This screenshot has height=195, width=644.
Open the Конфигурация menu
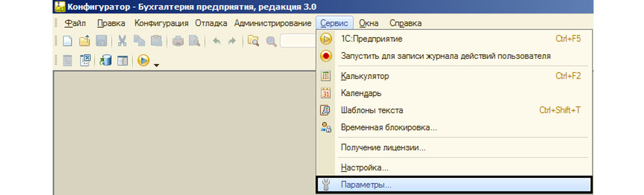point(162,23)
